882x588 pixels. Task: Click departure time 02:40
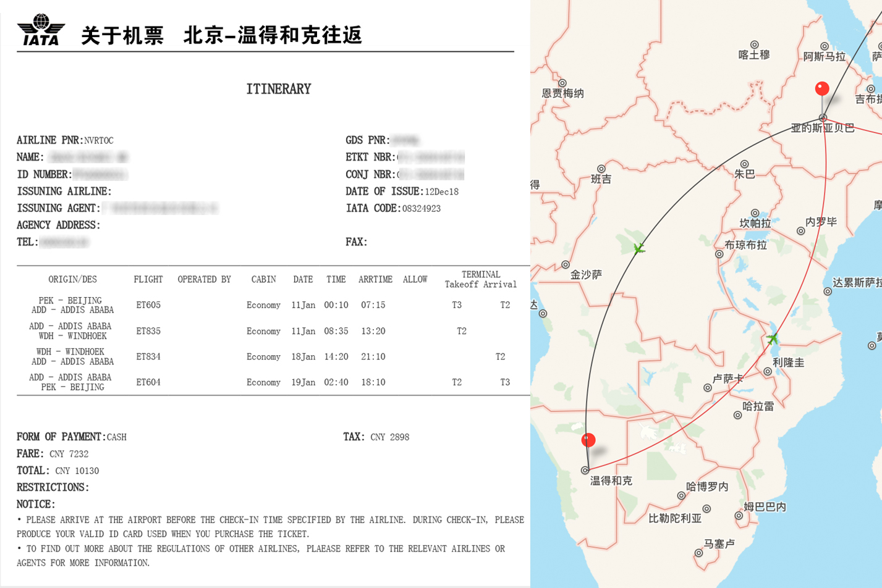click(336, 382)
